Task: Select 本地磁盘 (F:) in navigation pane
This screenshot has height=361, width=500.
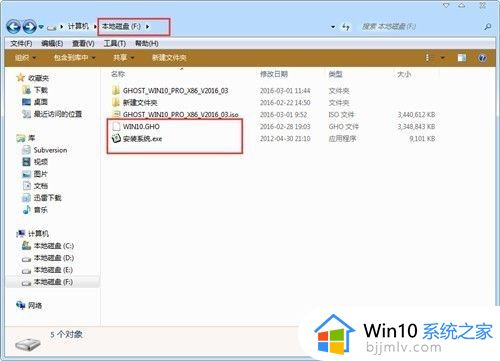Action: coord(53,282)
